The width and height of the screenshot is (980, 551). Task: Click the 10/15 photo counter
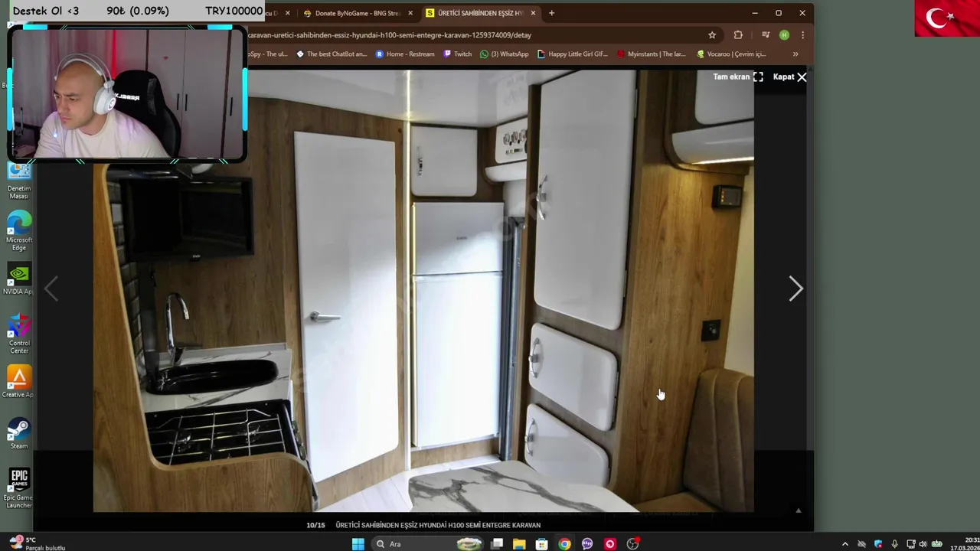(315, 525)
